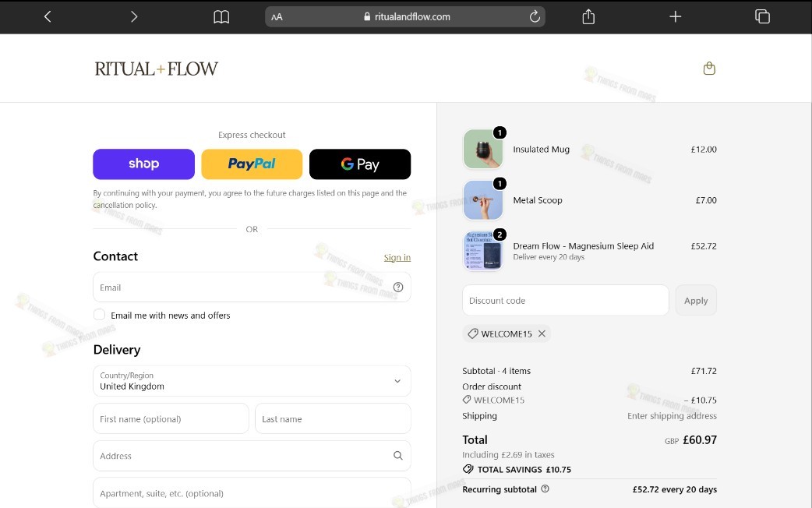This screenshot has width=812, height=508.
Task: Pay with Google Pay button
Action: 360,164
